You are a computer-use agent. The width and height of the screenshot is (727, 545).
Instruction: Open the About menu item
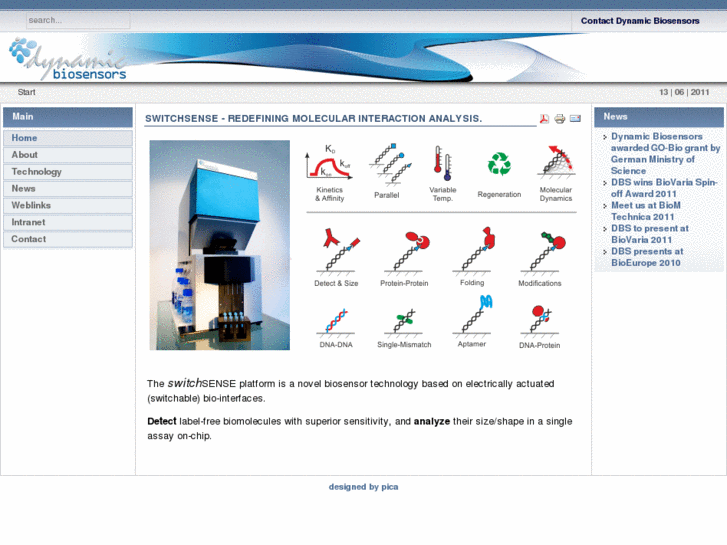68,155
